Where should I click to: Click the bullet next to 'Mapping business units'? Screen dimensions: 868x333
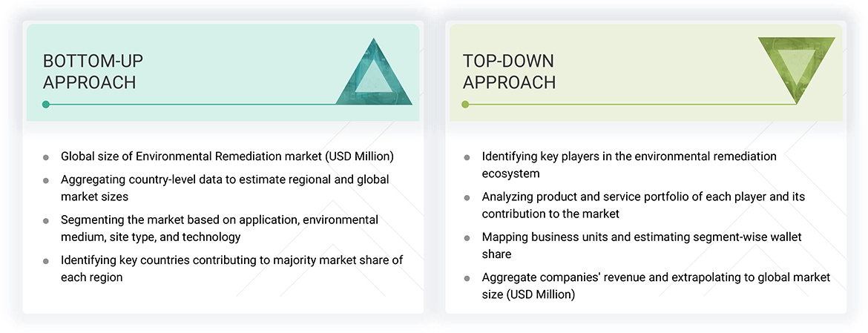(467, 238)
